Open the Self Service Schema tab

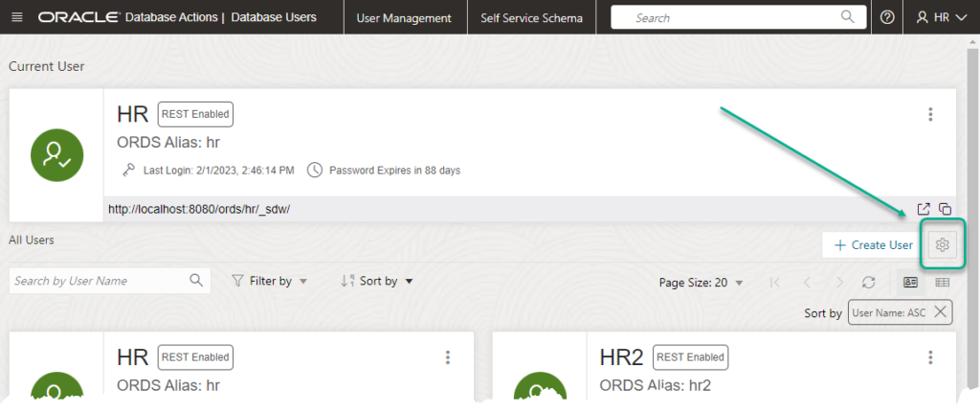click(x=532, y=17)
